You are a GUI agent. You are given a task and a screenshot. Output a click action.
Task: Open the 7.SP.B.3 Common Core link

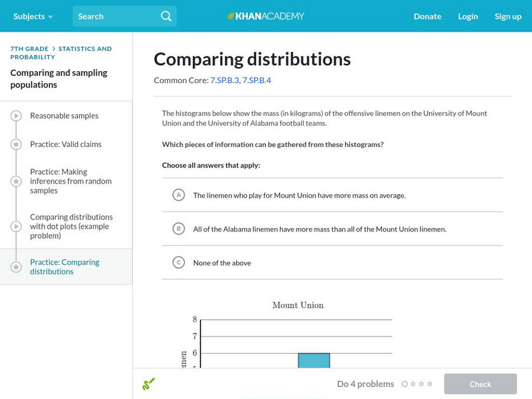[225, 80]
